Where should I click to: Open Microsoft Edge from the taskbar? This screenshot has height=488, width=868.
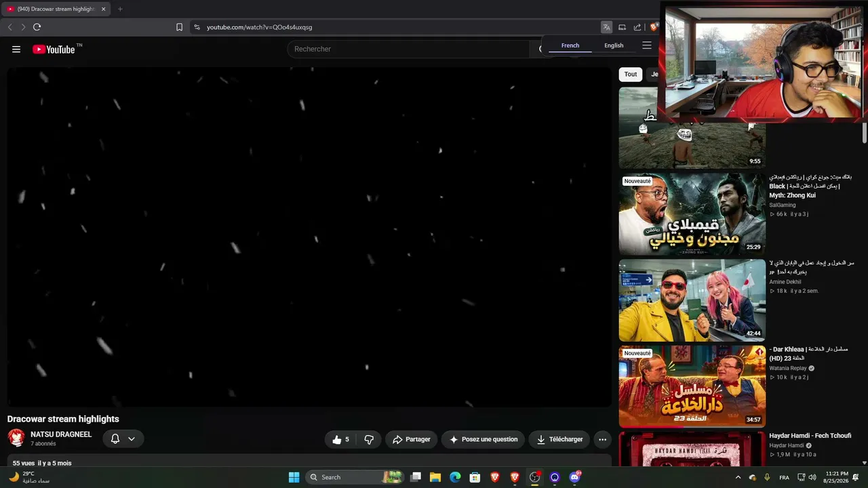click(x=455, y=477)
